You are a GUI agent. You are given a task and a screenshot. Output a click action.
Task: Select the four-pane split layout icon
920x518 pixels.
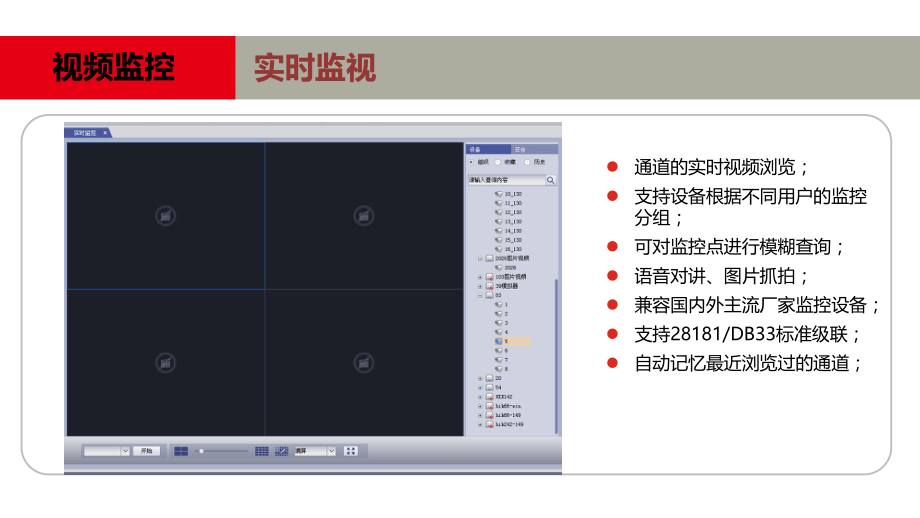[181, 451]
